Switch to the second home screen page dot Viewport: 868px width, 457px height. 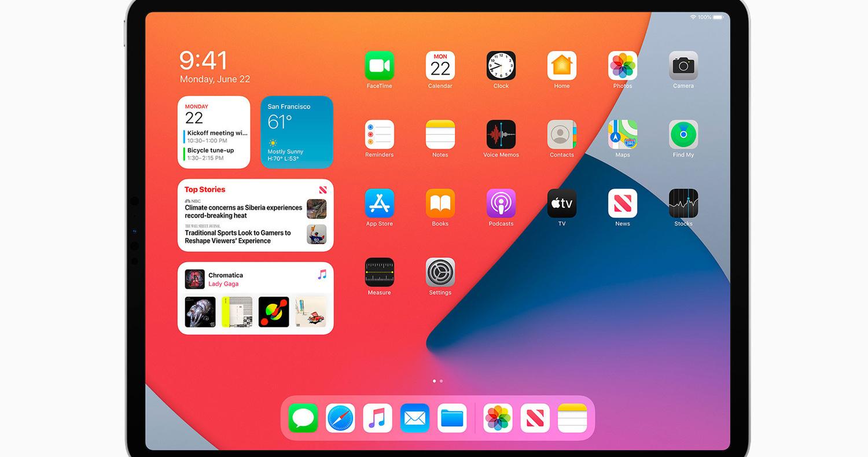[441, 381]
